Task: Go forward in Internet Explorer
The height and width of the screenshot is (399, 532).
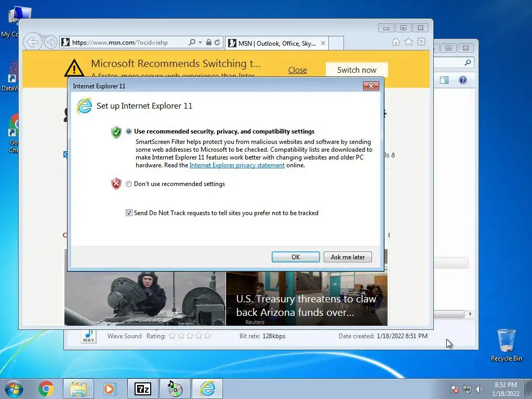Action: [50, 43]
